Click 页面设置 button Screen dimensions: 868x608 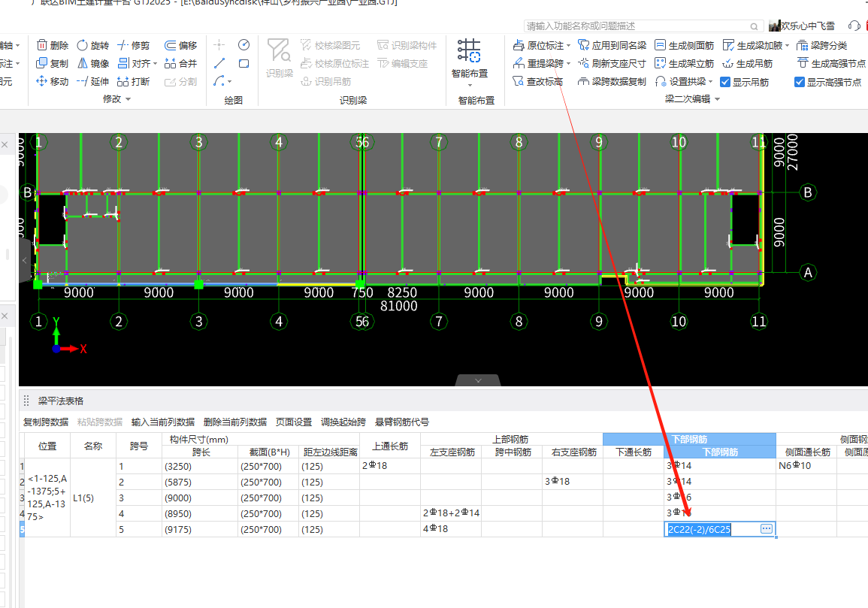coord(294,422)
